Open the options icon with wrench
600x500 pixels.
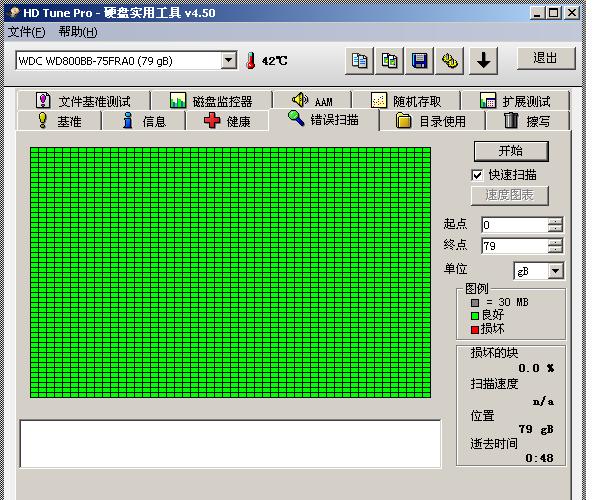(450, 61)
